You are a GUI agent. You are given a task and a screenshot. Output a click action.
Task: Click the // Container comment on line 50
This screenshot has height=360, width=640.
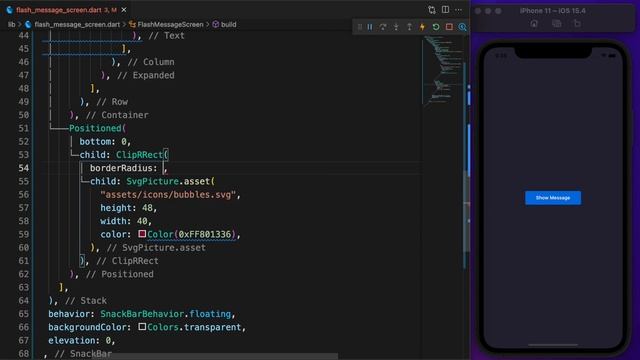pyautogui.click(x=117, y=115)
